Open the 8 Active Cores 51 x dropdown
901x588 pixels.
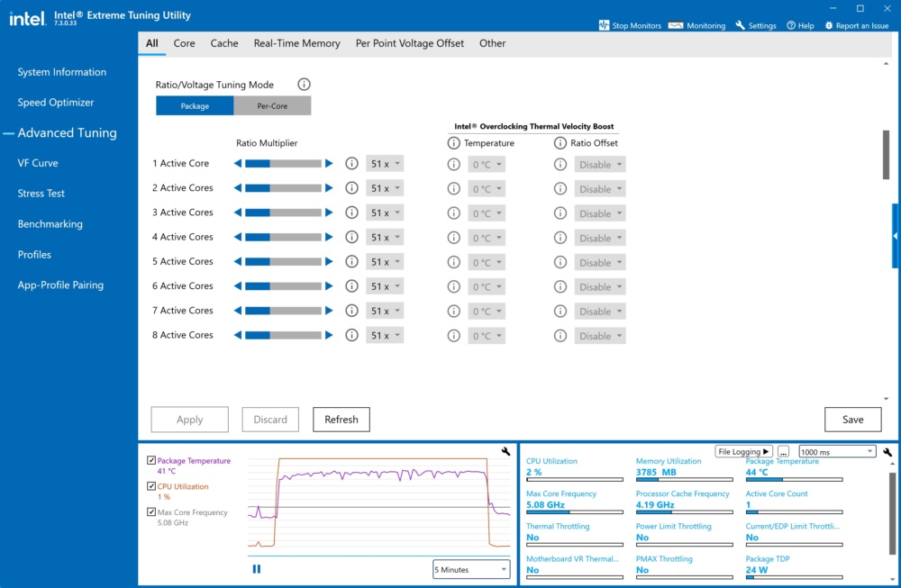[385, 335]
